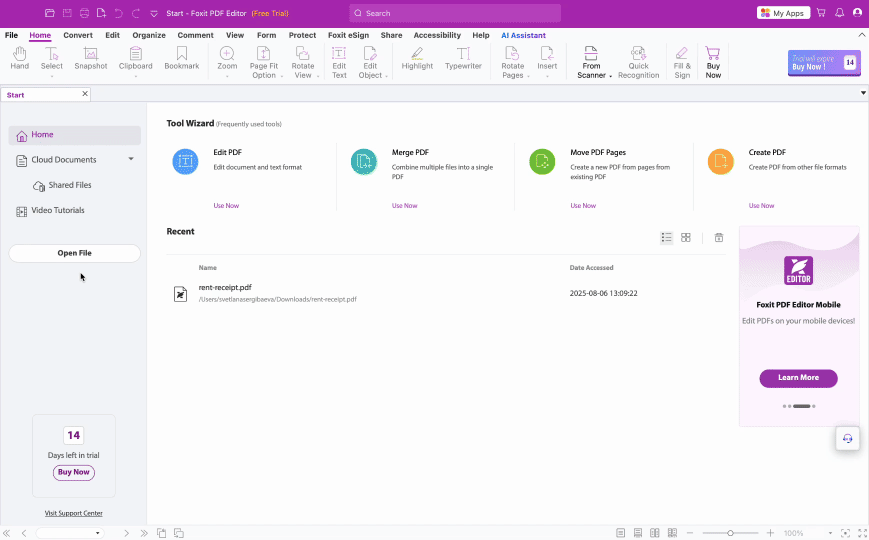Image resolution: width=869 pixels, height=540 pixels.
Task: Open Rotate Pages options
Action: tap(513, 62)
